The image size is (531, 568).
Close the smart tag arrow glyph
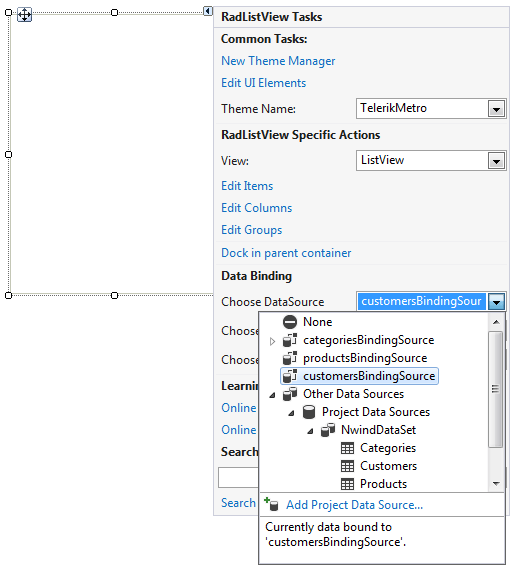pos(208,11)
